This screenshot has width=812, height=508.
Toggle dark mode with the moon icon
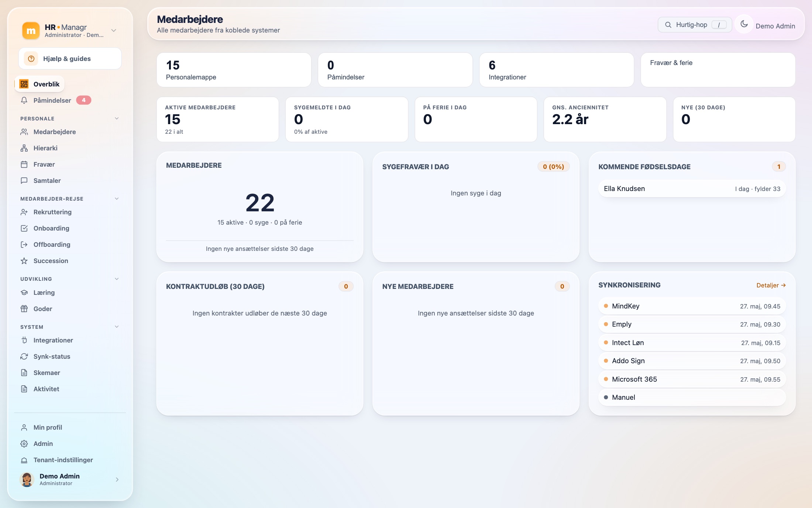pyautogui.click(x=744, y=24)
